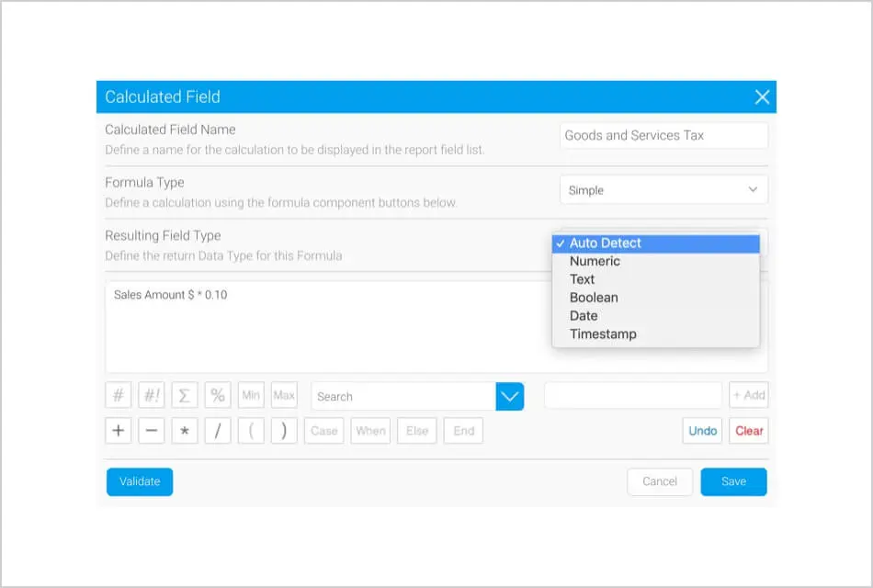The width and height of the screenshot is (873, 588).
Task: Click the Validate button
Action: tap(140, 481)
